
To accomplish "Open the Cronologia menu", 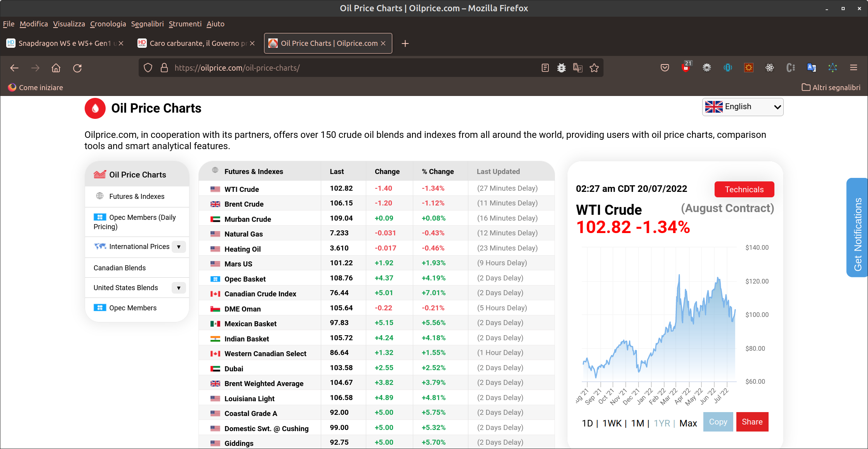I will (x=108, y=24).
